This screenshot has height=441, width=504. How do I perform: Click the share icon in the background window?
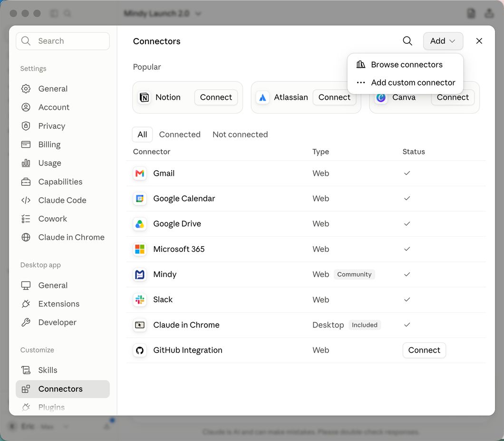(x=489, y=13)
